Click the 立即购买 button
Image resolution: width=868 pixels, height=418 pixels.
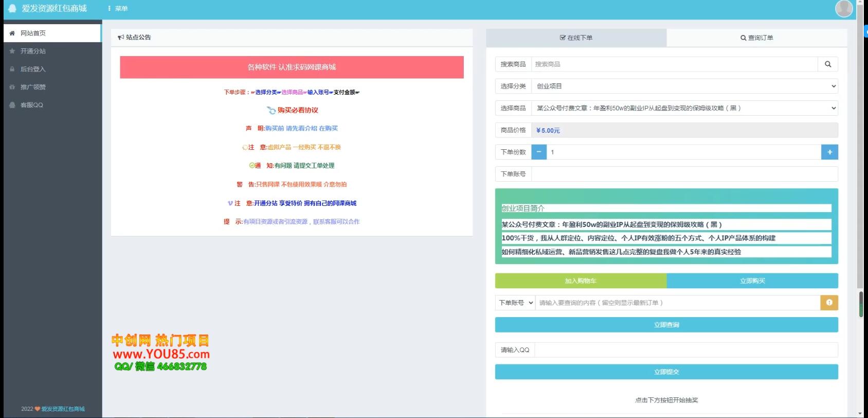tap(752, 281)
